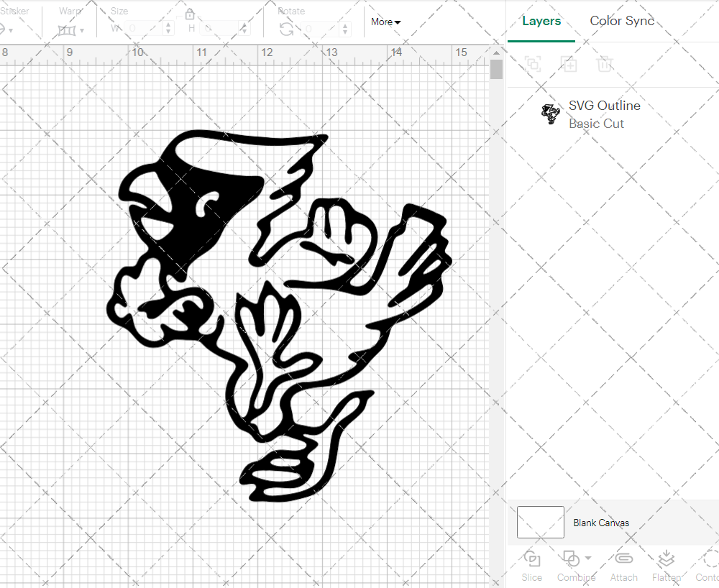Click the Width size input field
Screen dimensions: 719x588
[x=144, y=29]
